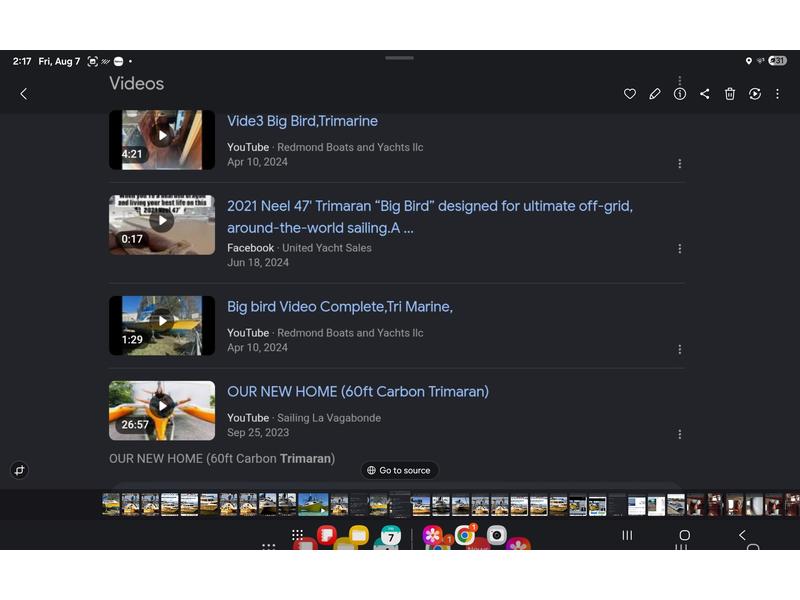
Task: Tap the circular remaster icon beside the trash
Action: (x=755, y=94)
